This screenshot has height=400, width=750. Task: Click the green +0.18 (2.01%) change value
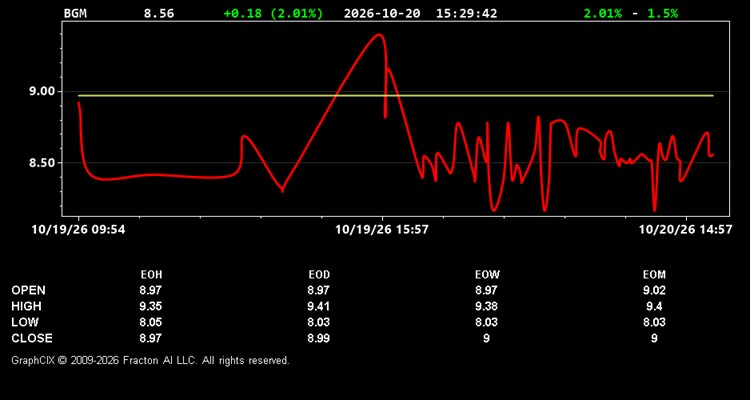(273, 13)
